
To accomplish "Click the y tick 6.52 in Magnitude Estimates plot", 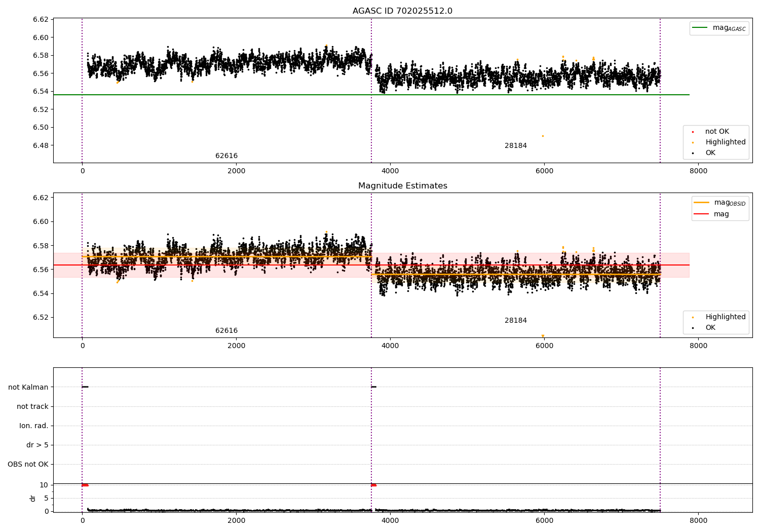I will (x=41, y=318).
